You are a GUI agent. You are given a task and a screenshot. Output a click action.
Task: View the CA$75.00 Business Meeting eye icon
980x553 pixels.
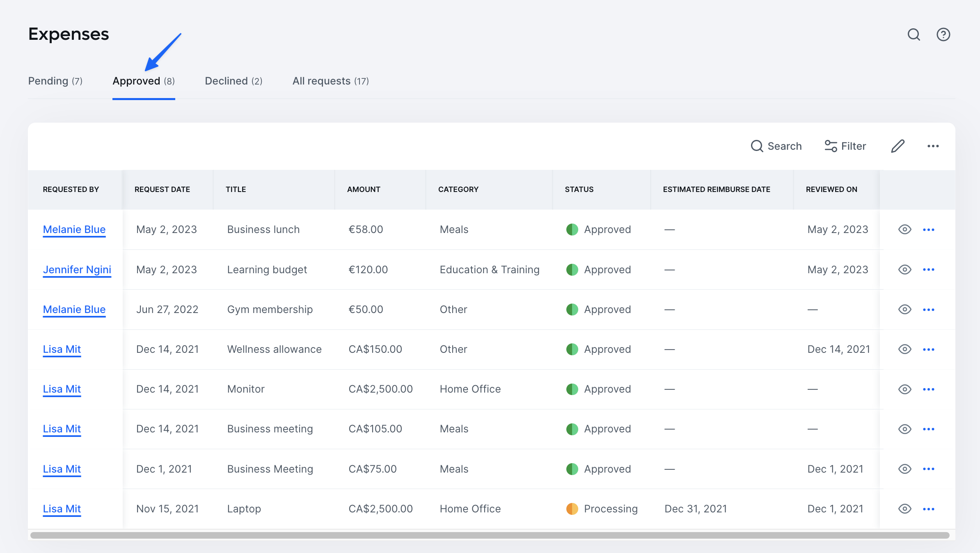click(x=905, y=469)
